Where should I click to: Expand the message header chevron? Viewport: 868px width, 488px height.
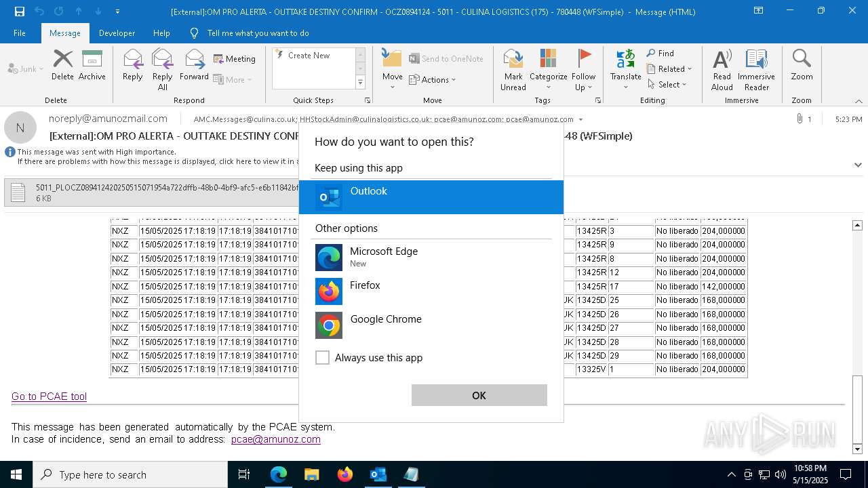858,165
